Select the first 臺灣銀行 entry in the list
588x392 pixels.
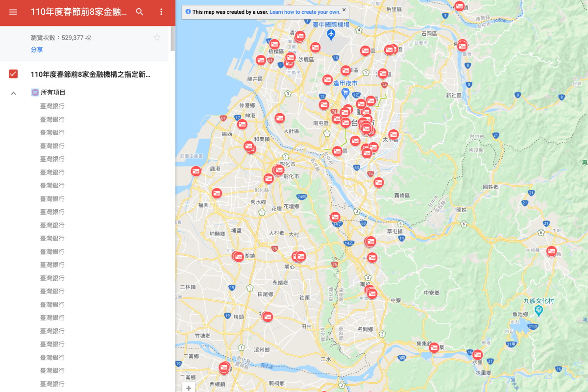tap(52, 105)
